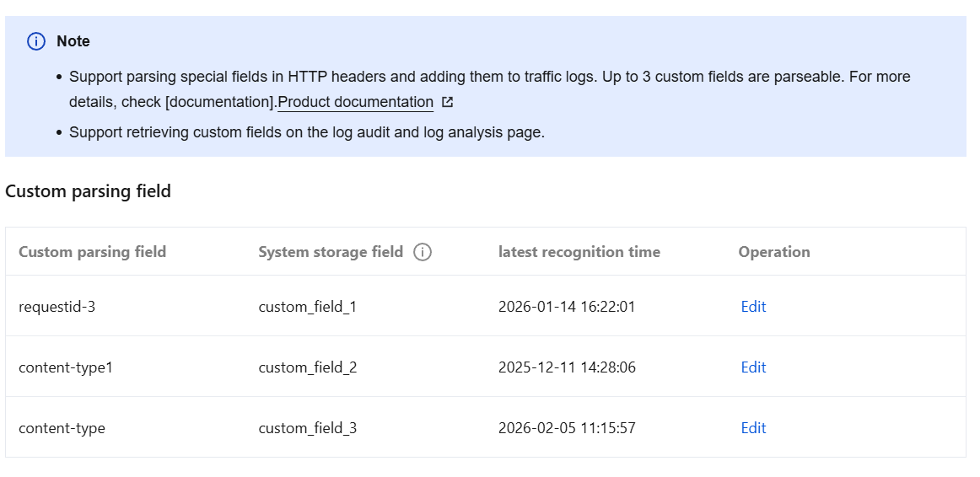980x477 pixels.
Task: Click the external link icon after Product documentation
Action: pos(447,103)
